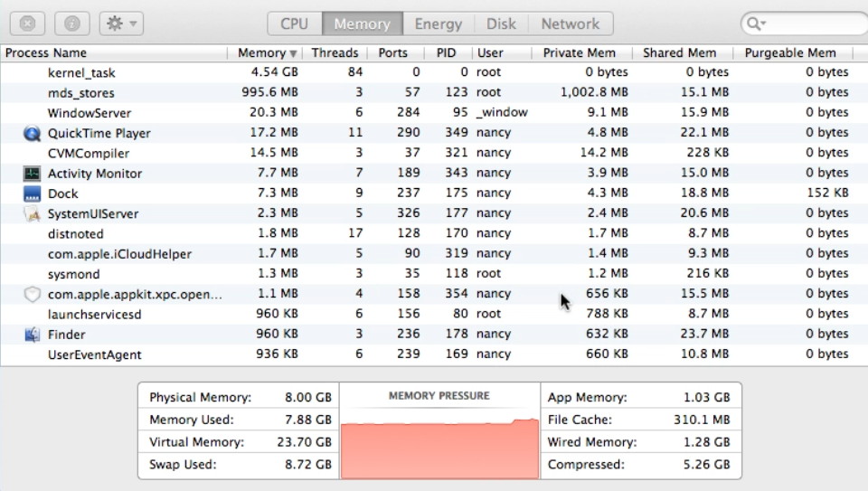Viewport: 868px width, 491px height.
Task: Open the Energy tab
Action: [438, 24]
